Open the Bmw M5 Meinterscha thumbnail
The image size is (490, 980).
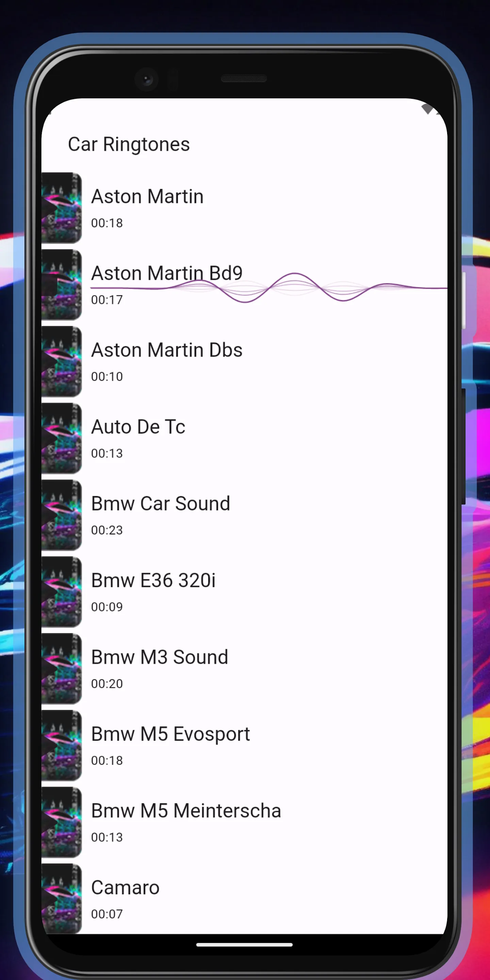point(62,822)
